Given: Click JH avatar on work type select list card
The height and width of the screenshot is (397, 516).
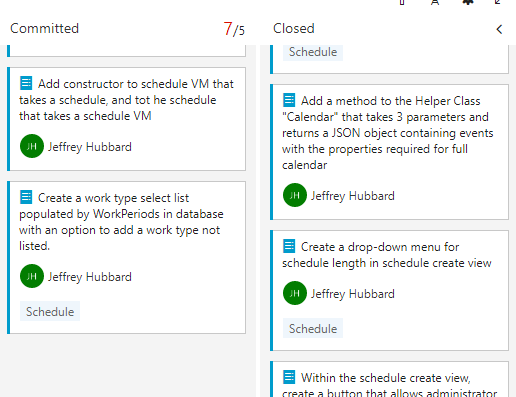Looking at the screenshot, I should click(x=32, y=276).
